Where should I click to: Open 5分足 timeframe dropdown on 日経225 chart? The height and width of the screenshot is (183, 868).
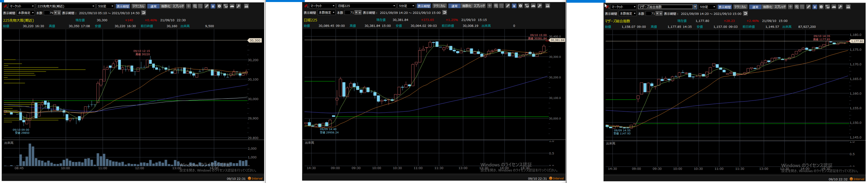point(413,6)
